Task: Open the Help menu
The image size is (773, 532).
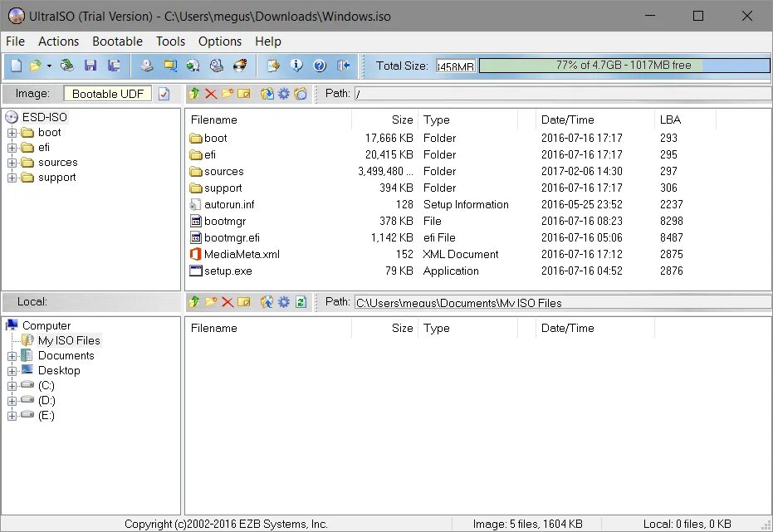Action: coord(268,41)
